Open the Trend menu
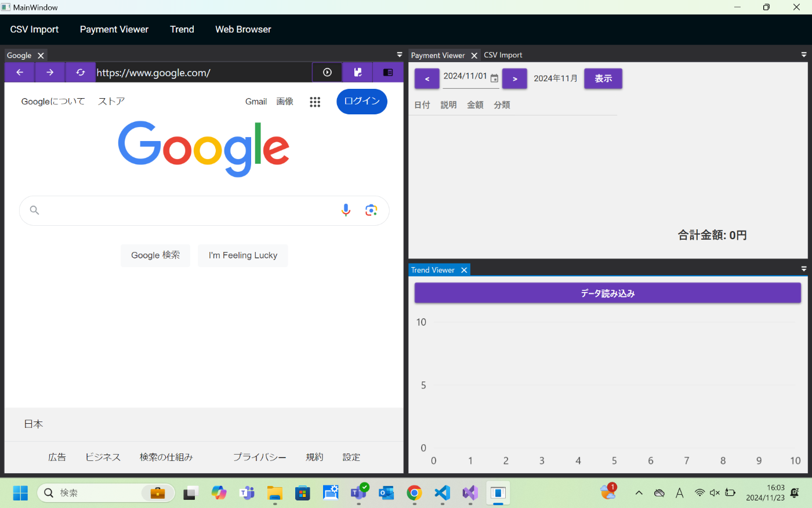Image resolution: width=812 pixels, height=508 pixels. 182,30
